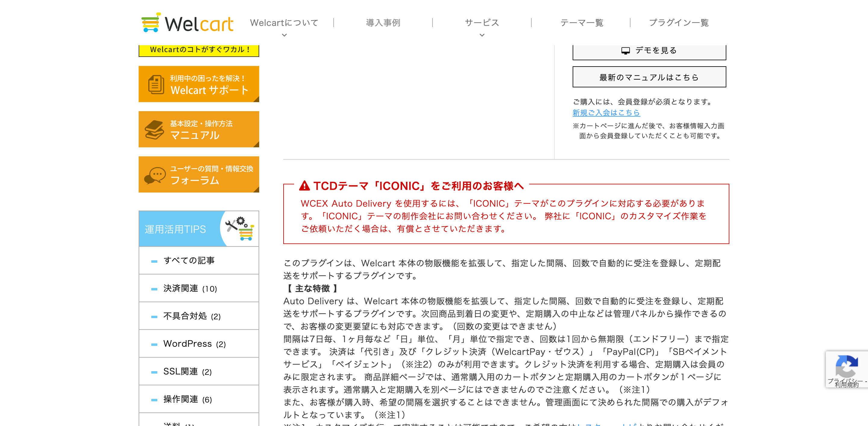This screenshot has width=868, height=426.
Task: Click document icon on サポート banner
Action: 156,85
